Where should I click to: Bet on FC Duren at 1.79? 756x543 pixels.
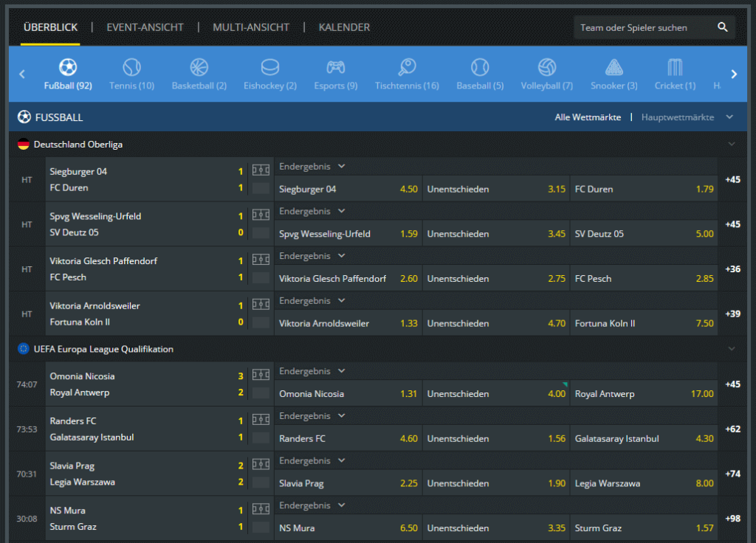(x=644, y=189)
